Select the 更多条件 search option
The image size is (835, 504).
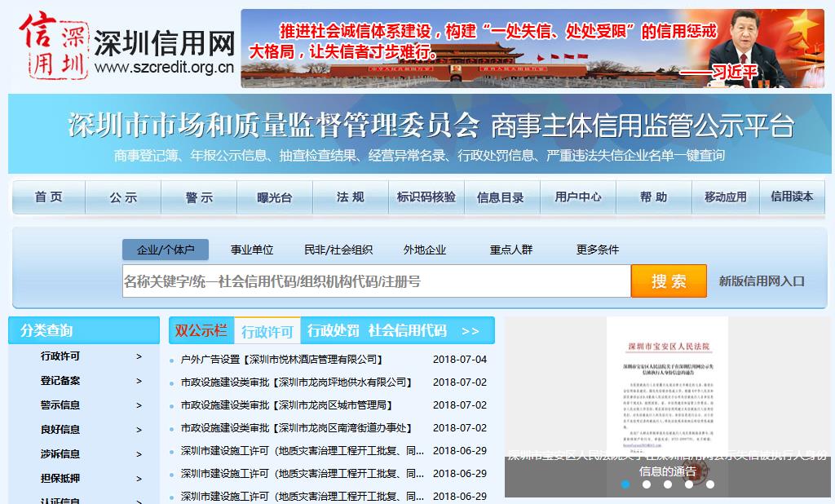click(598, 250)
